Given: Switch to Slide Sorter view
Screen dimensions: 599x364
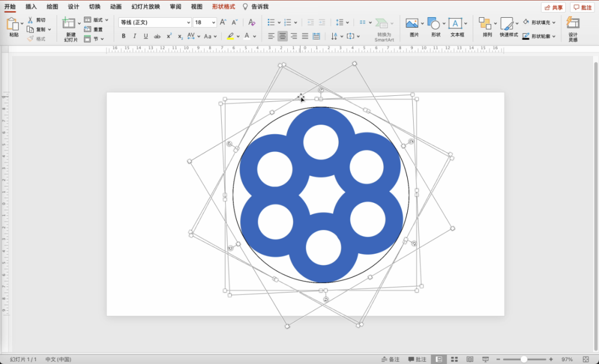Looking at the screenshot, I should point(454,359).
